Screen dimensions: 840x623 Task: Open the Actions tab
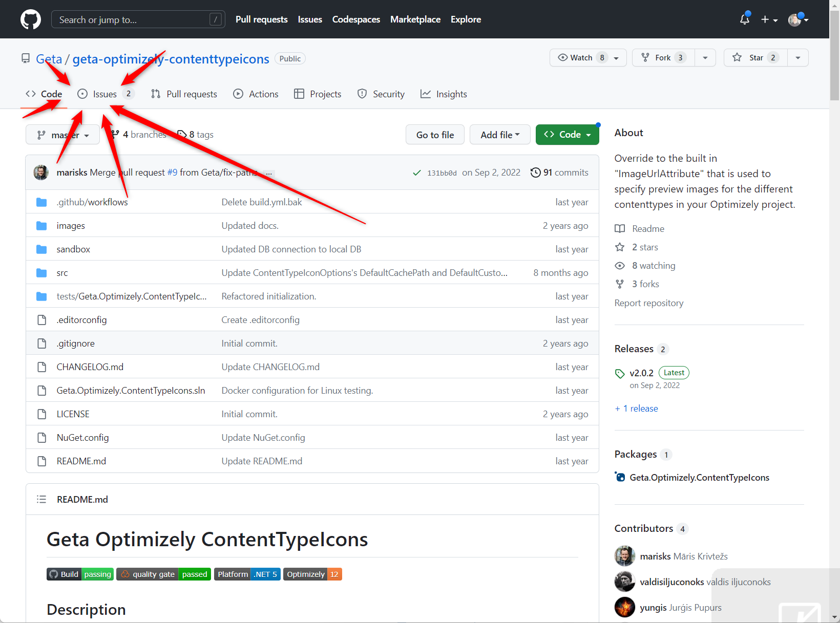click(256, 94)
